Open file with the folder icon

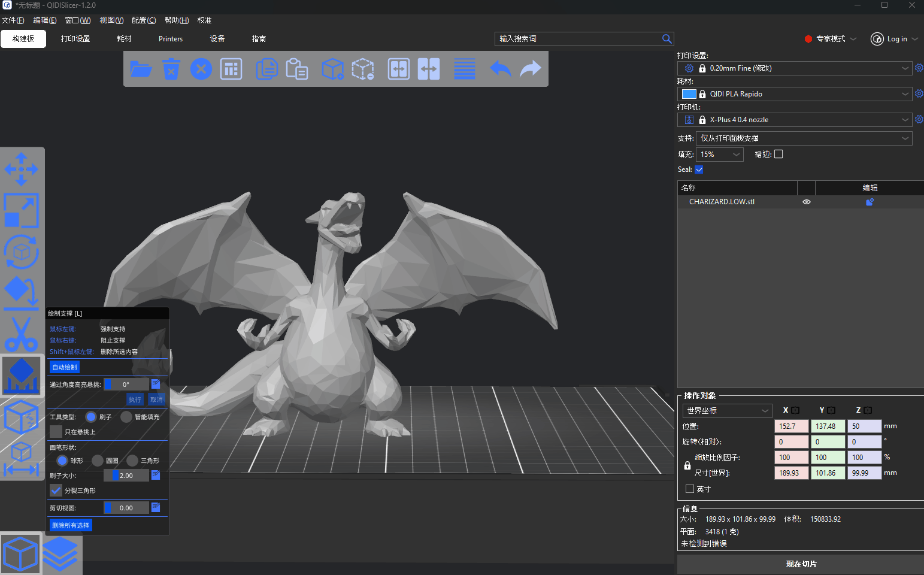pos(141,69)
